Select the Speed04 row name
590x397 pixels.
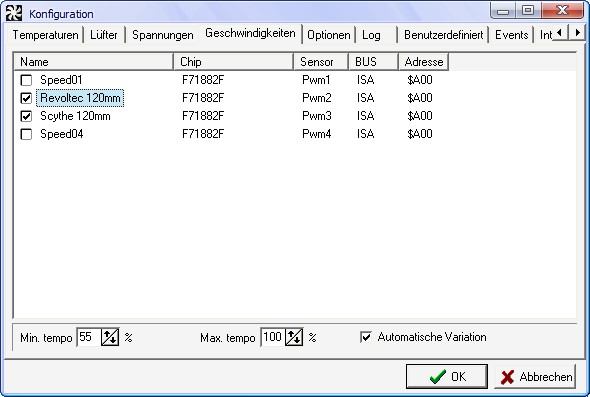tap(62, 134)
